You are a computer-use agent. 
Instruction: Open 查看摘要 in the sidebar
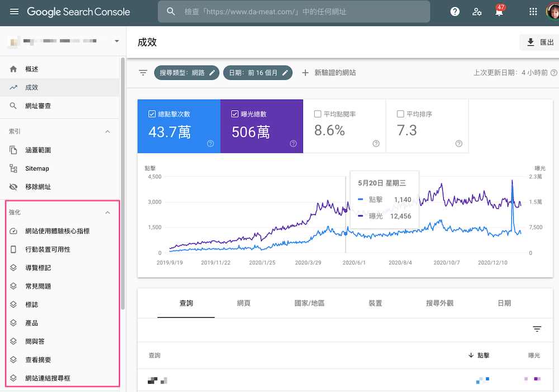point(60,360)
